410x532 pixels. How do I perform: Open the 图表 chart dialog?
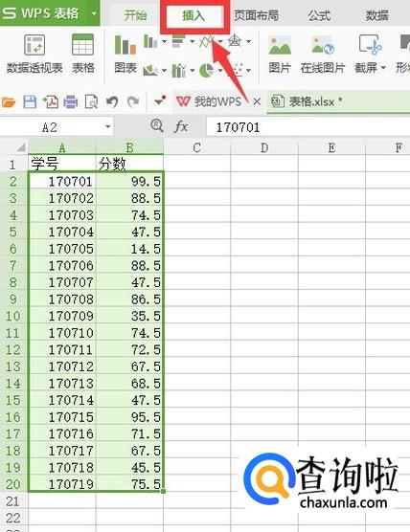tap(125, 54)
